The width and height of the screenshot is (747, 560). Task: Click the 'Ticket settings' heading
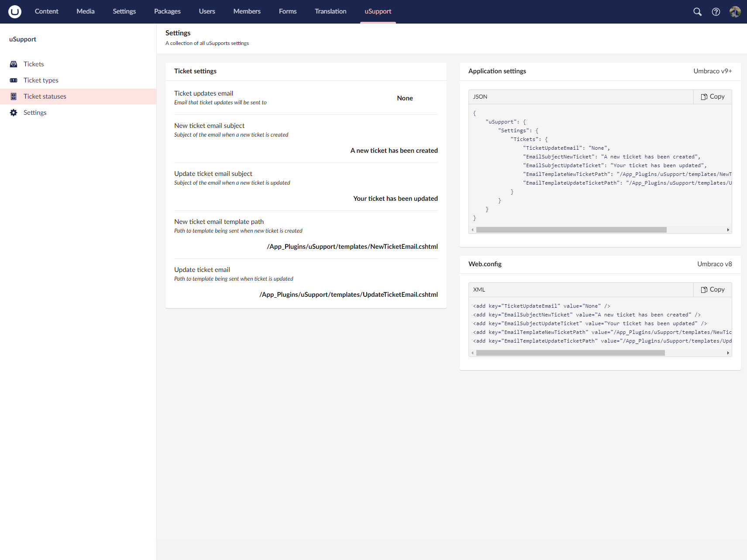click(x=195, y=71)
